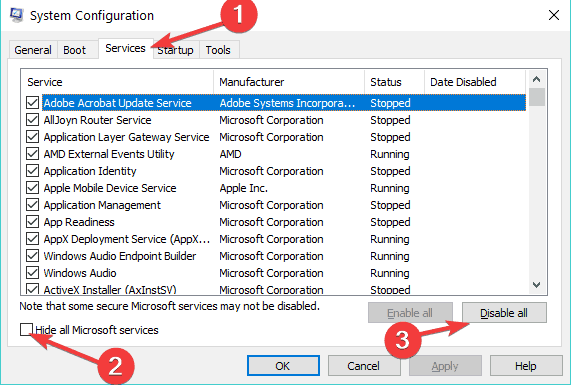This screenshot has width=571, height=385.
Task: Toggle Application Management checkbox
Action: tap(32, 205)
